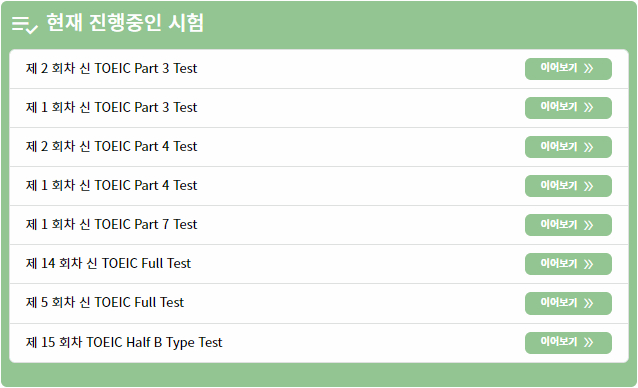Open 제 15 회차 TOEIC Half B Type Test title
This screenshot has width=638, height=388.
124,342
